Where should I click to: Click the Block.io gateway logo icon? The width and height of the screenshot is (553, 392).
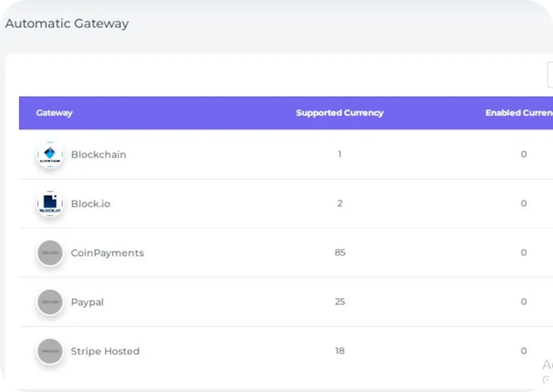(x=49, y=204)
